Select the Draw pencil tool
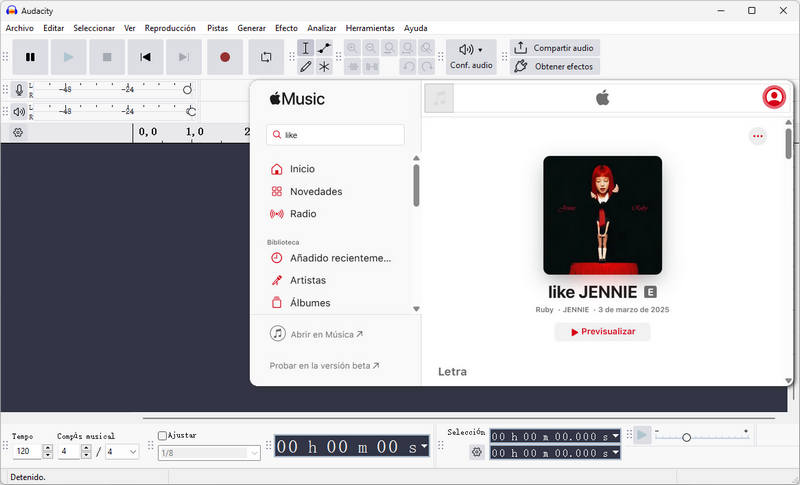 [x=306, y=67]
